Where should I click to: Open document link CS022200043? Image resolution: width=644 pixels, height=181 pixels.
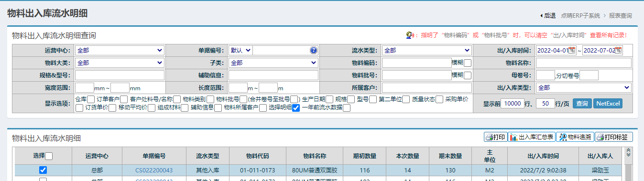click(154, 170)
